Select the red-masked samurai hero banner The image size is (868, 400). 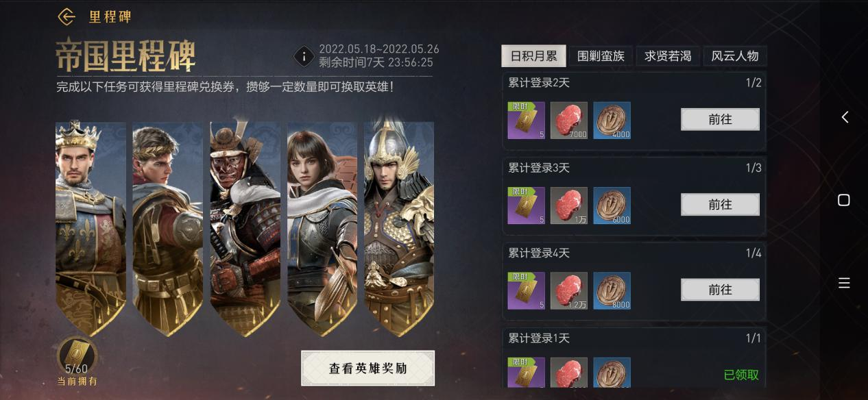coord(245,226)
